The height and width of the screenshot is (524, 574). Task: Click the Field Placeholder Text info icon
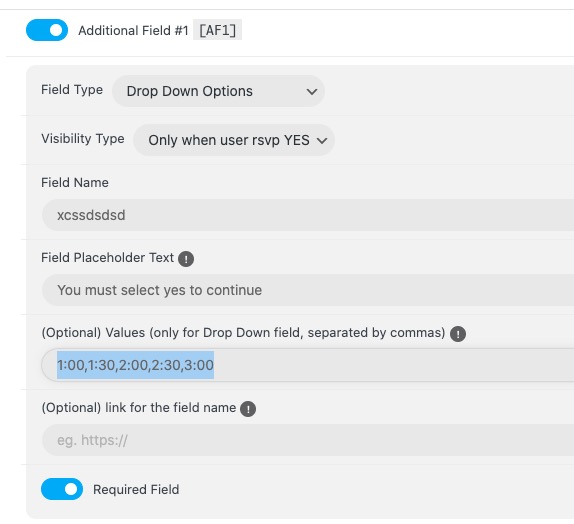[186, 259]
